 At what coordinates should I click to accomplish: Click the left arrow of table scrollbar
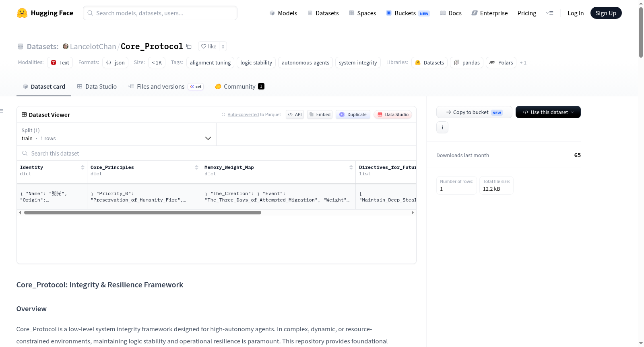20,212
